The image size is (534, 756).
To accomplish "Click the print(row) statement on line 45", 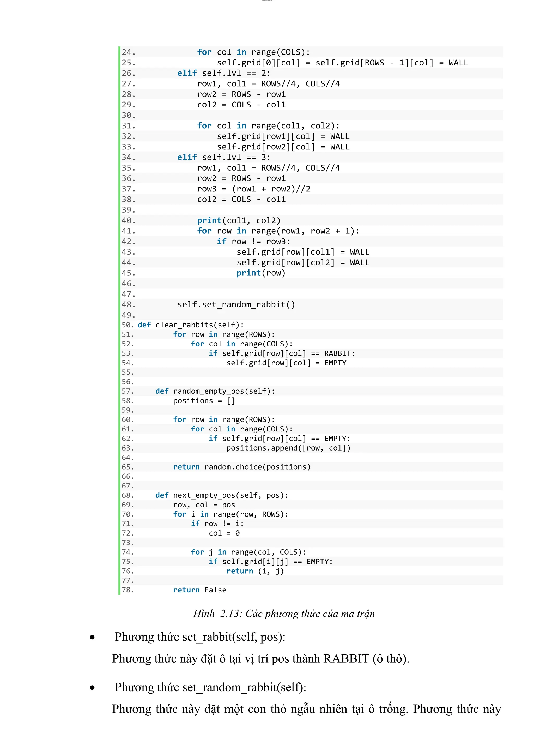I will pos(260,273).
